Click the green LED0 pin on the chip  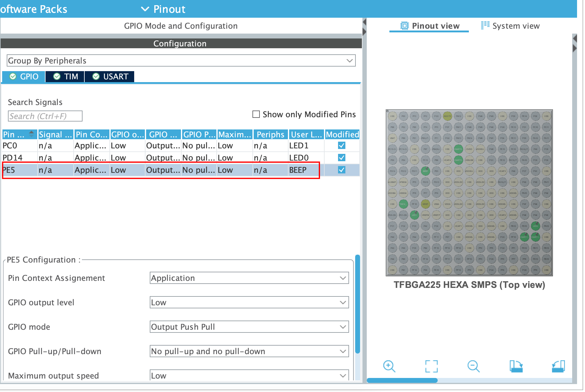coord(535,226)
